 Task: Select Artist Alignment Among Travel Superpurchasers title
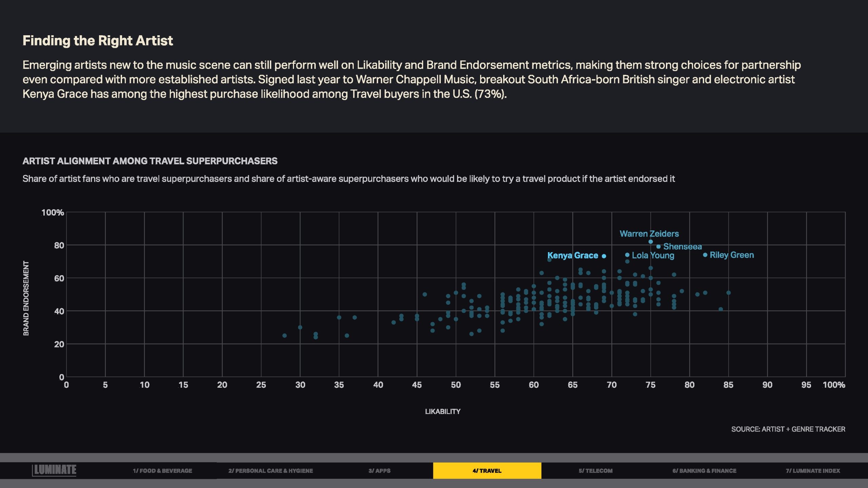(150, 161)
